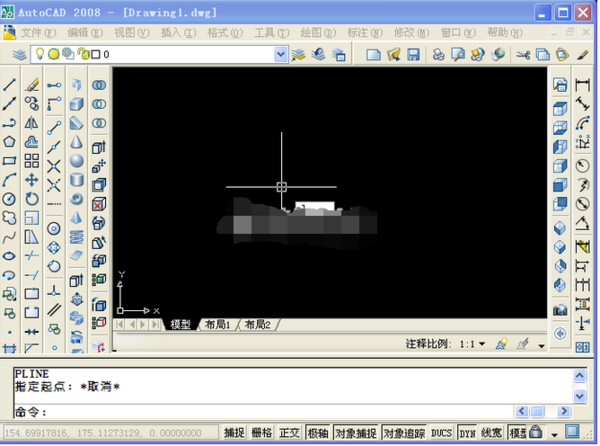
Task: Toggle 极轴 polar tracking
Action: tap(318, 433)
